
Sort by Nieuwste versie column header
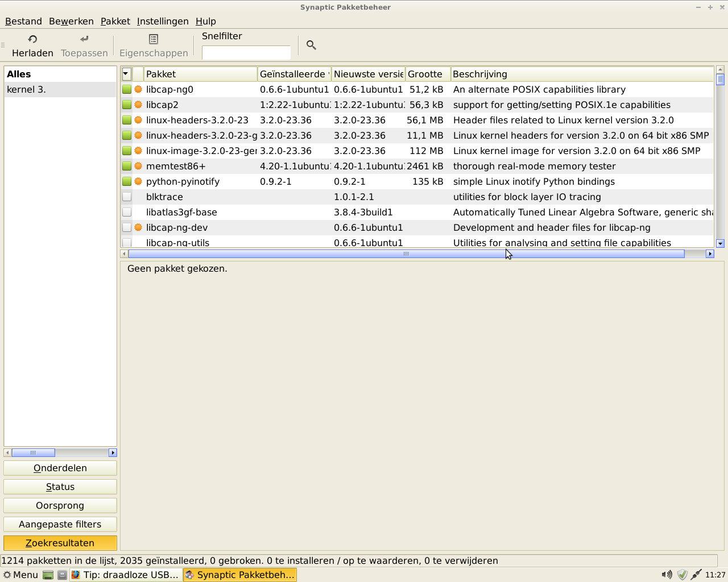369,74
